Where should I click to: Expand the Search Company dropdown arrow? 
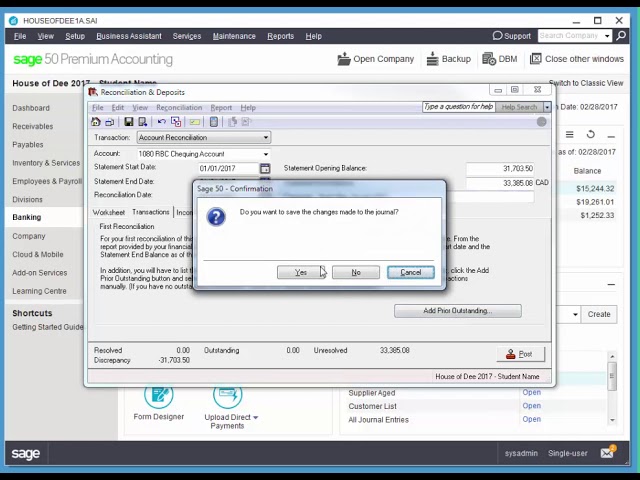[607, 36]
